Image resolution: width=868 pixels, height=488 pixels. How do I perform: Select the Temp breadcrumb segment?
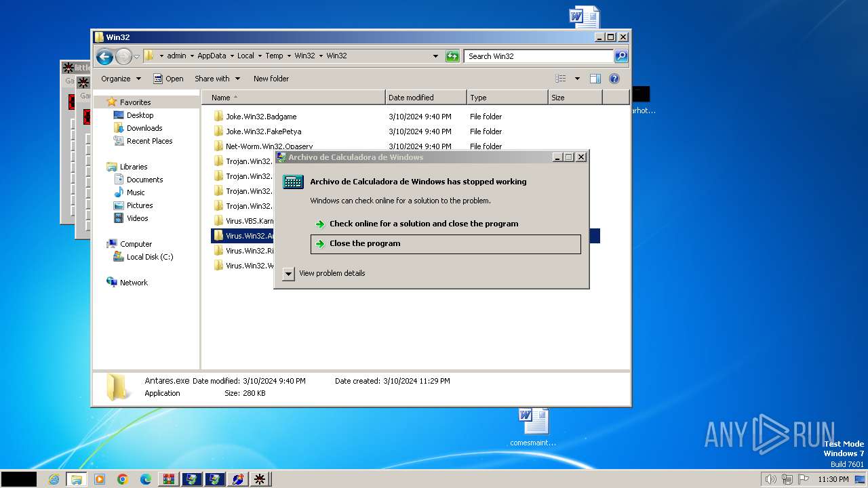(274, 56)
